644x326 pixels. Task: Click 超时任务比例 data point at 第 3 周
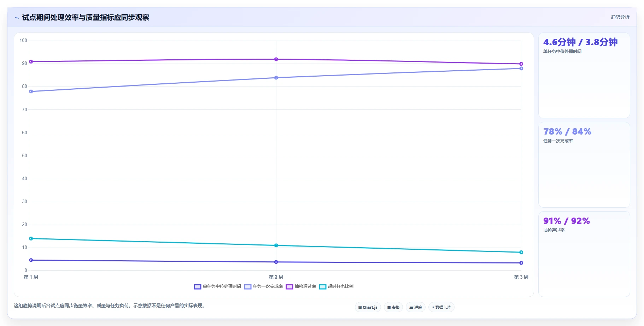521,252
